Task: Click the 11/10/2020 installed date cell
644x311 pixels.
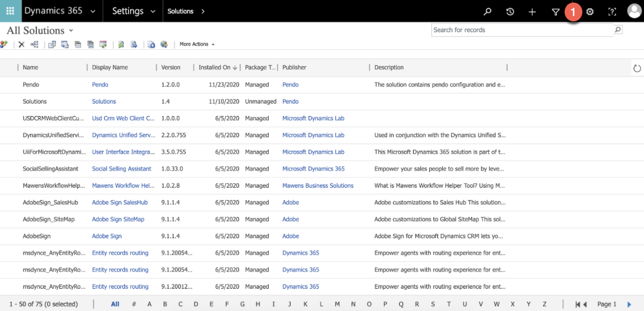Action: pos(224,102)
